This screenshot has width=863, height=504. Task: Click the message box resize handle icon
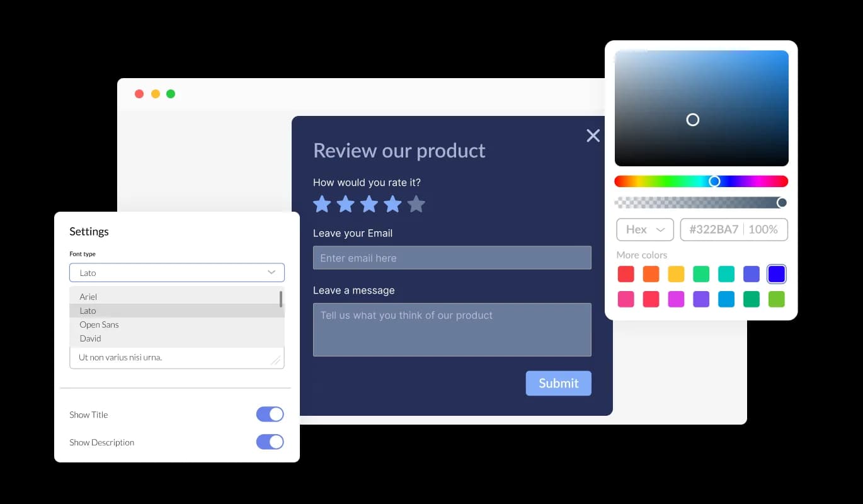[276, 359]
